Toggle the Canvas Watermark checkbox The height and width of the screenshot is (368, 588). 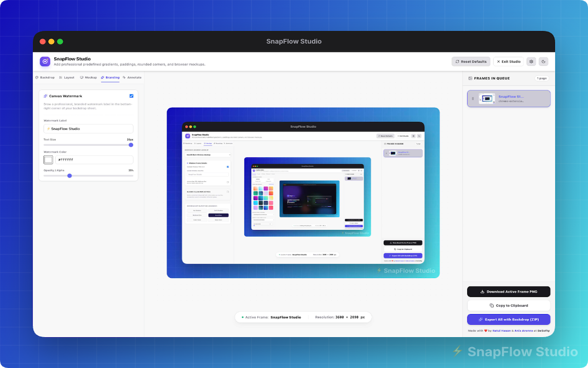(131, 96)
